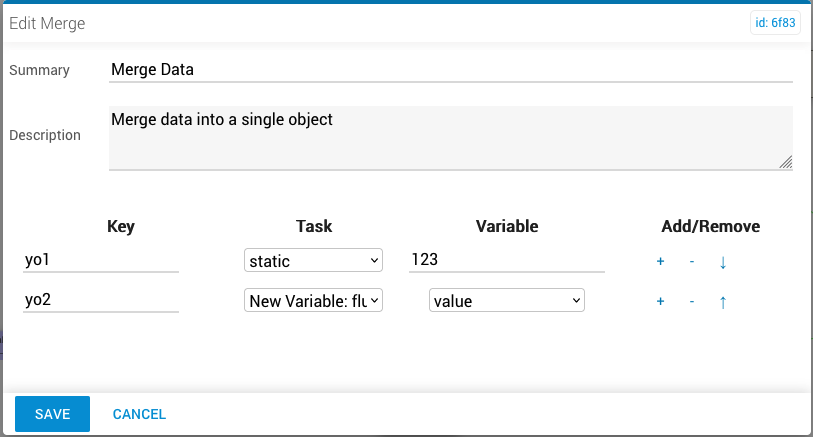This screenshot has width=813, height=437.
Task: Click the Description box resize grip
Action: click(x=785, y=162)
